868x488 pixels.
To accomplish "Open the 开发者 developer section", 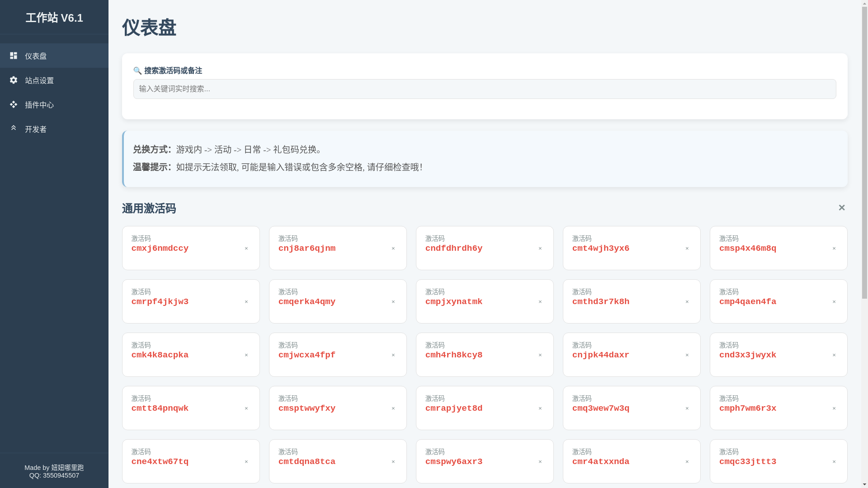I will [54, 129].
